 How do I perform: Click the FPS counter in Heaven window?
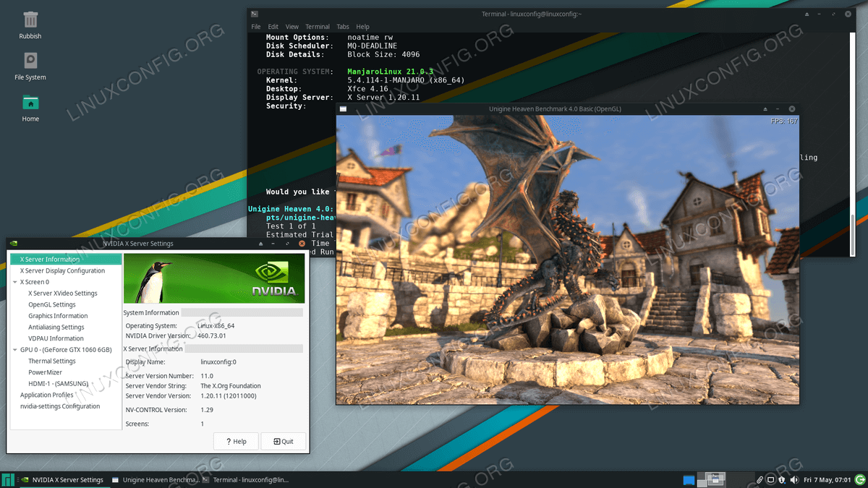point(783,121)
